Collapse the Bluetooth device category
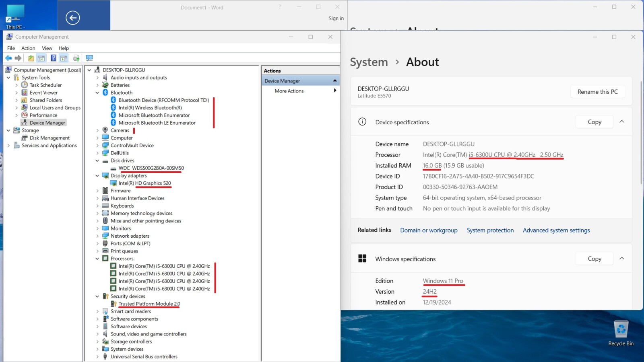 (x=97, y=93)
